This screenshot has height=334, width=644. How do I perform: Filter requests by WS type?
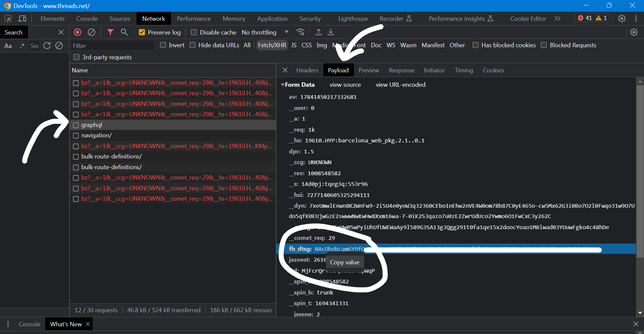(x=391, y=45)
